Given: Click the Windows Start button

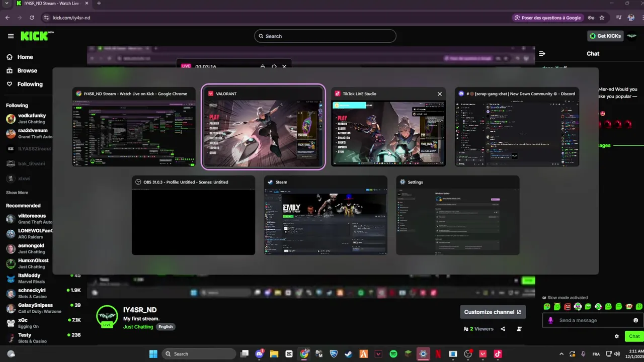Looking at the screenshot, I should pos(153,354).
